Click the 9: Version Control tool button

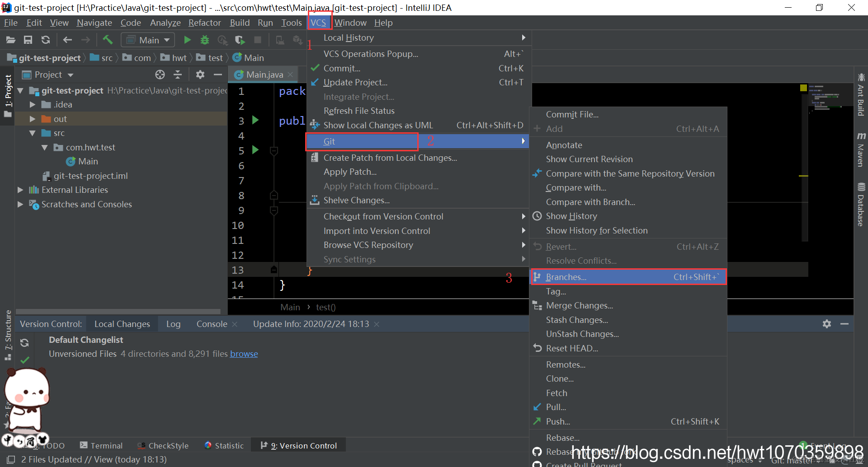[x=299, y=445]
